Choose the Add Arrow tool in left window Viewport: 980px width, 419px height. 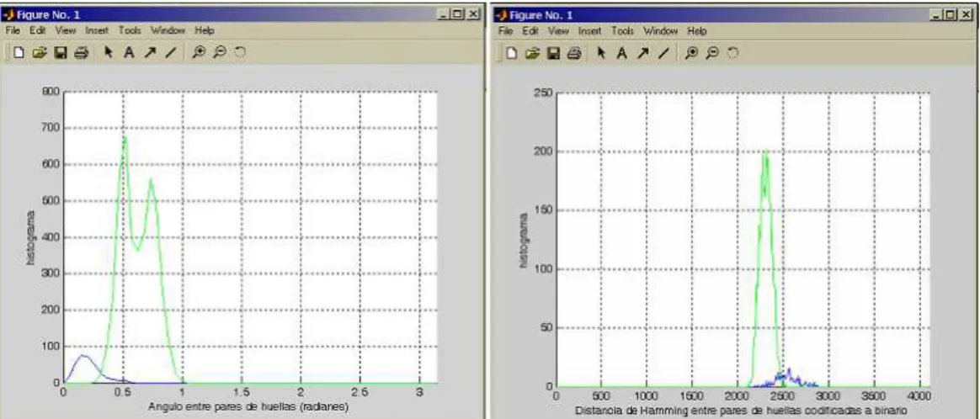150,53
